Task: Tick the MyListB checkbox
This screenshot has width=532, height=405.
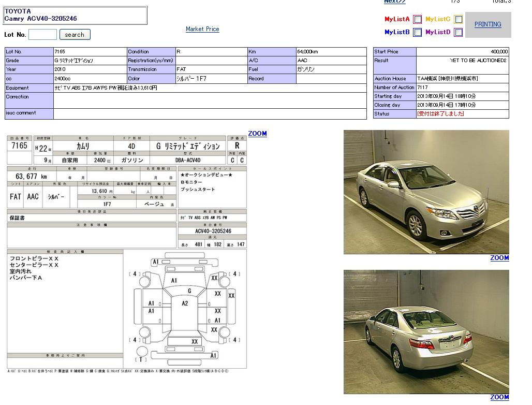Action: pyautogui.click(x=417, y=32)
